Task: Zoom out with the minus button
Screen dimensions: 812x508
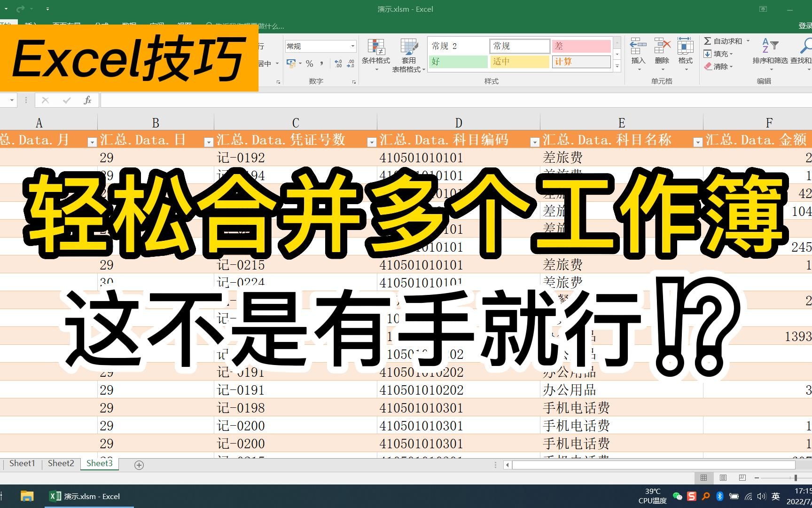Action: coord(757,478)
